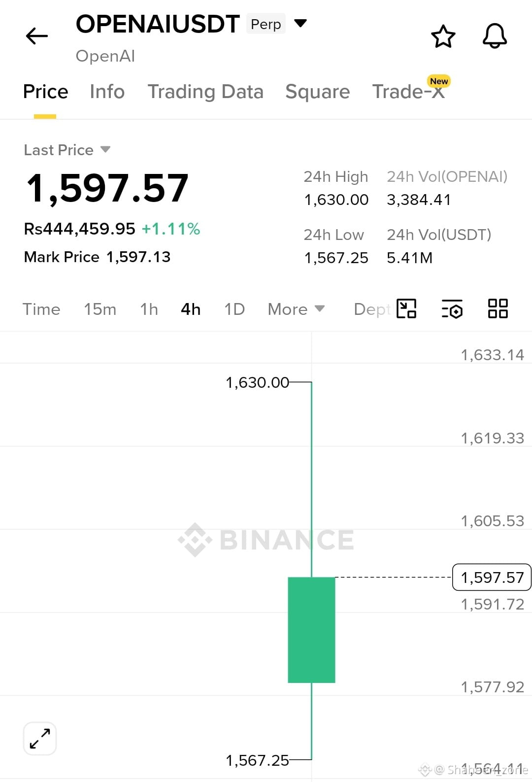This screenshot has height=782, width=532.
Task: Open price alerts via the bell icon
Action: point(495,36)
